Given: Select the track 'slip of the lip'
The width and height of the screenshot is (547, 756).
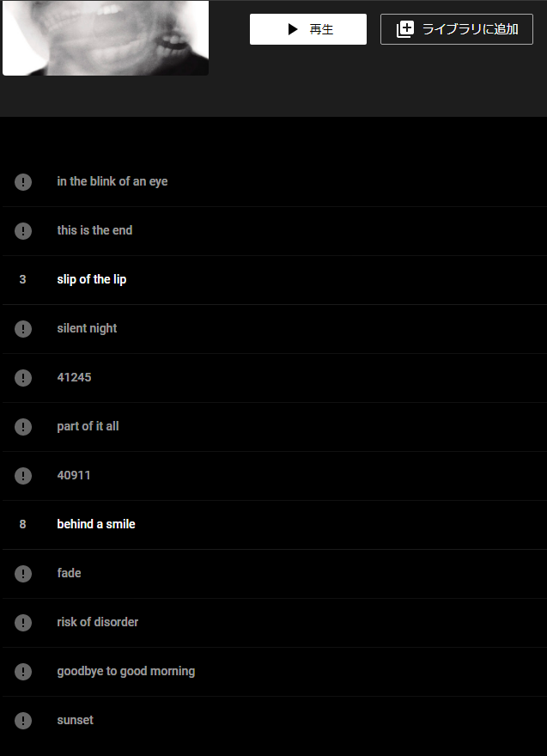Looking at the screenshot, I should [275, 280].
